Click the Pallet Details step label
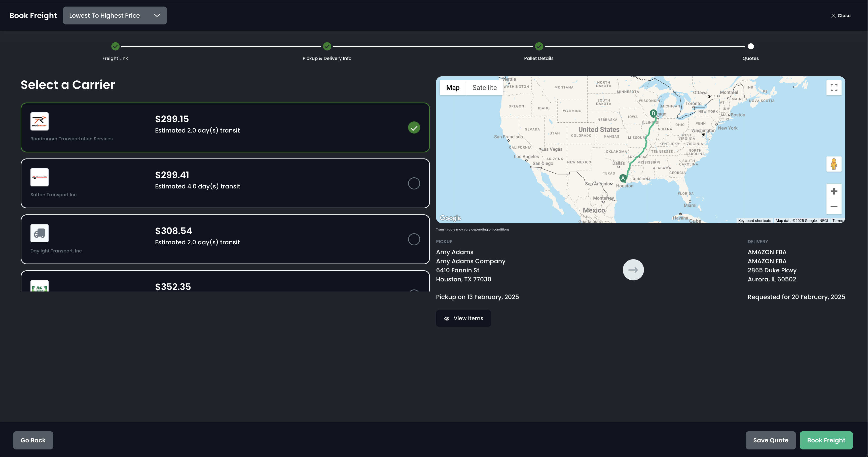The height and width of the screenshot is (457, 868). pyautogui.click(x=538, y=58)
